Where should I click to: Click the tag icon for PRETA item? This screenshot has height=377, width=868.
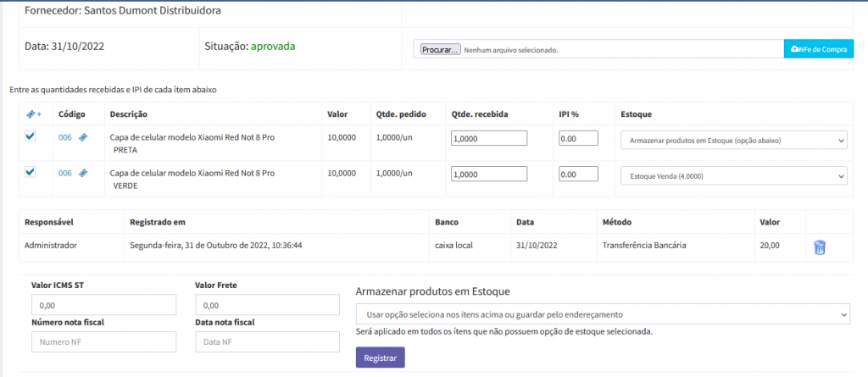(83, 137)
